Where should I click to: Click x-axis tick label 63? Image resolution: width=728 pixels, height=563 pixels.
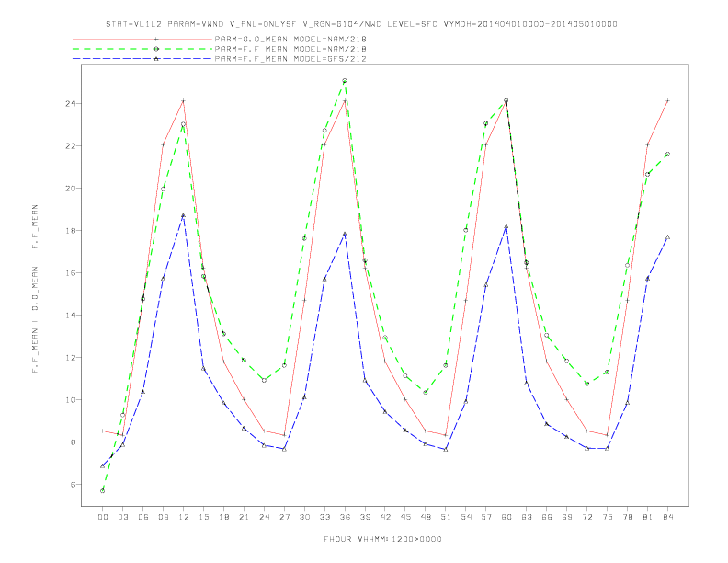click(527, 517)
